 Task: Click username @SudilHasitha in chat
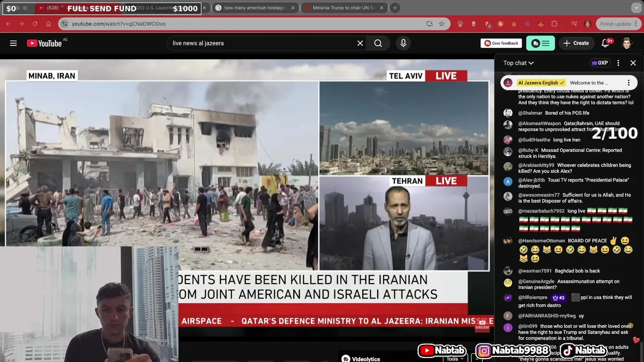(534, 140)
